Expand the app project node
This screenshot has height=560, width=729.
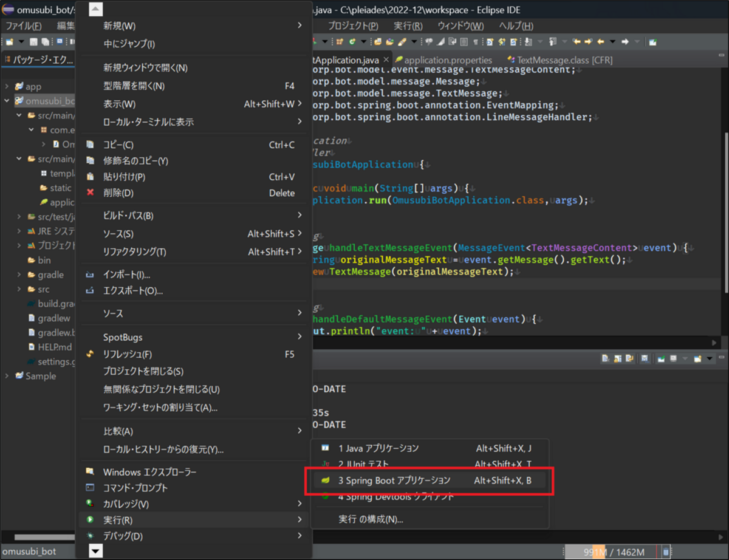click(x=7, y=86)
